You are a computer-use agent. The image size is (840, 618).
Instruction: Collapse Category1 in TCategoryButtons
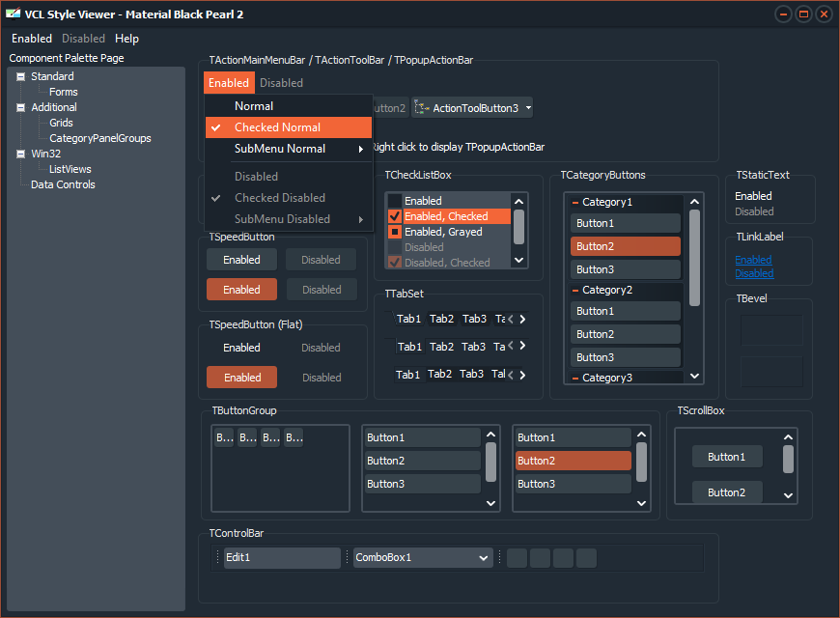(574, 203)
